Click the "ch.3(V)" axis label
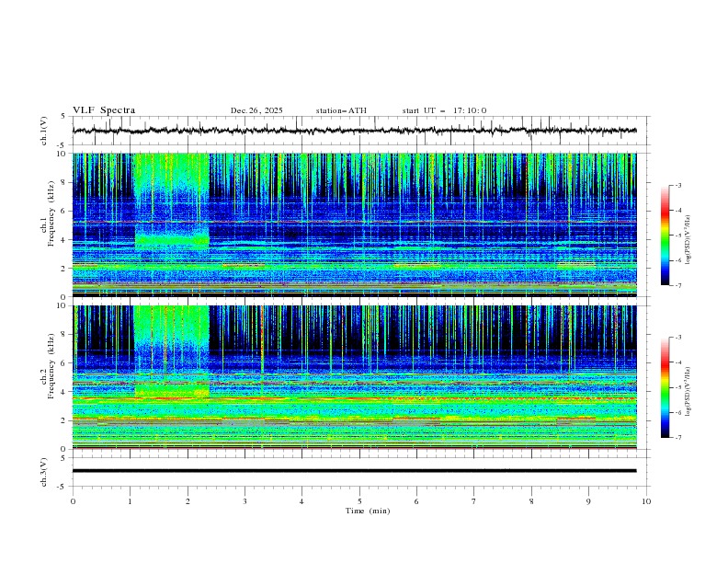The image size is (728, 563). click(x=44, y=472)
